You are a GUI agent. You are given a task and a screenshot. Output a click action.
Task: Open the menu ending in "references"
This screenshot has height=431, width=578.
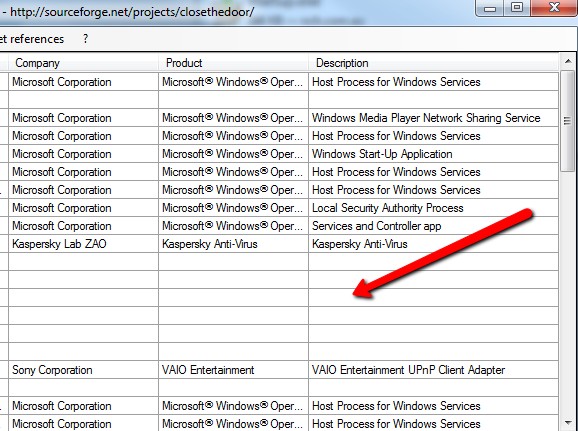[32, 39]
